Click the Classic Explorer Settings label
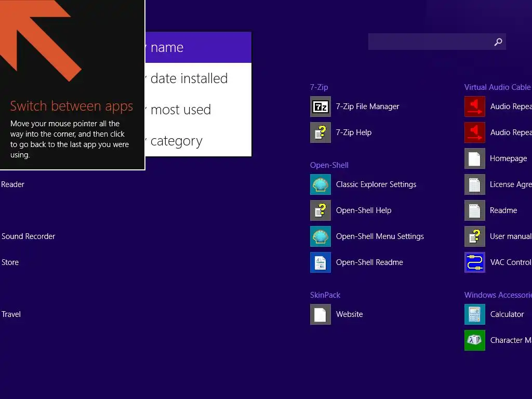This screenshot has height=399, width=532. (376, 184)
